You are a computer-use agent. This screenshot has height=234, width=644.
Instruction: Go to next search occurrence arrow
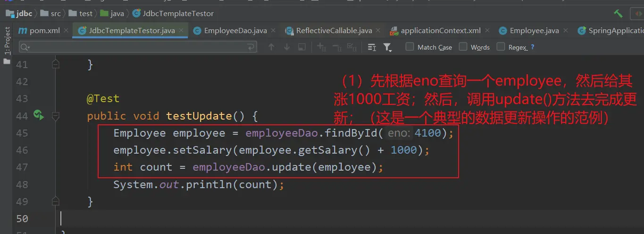click(286, 47)
